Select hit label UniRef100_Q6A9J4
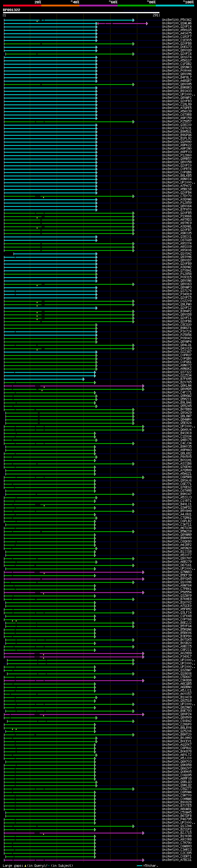This screenshot has width=197, height=868. coord(177,430)
